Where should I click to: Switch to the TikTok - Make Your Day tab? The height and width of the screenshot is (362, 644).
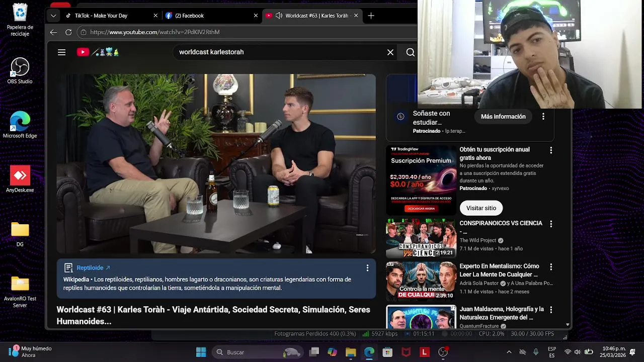[x=112, y=16]
